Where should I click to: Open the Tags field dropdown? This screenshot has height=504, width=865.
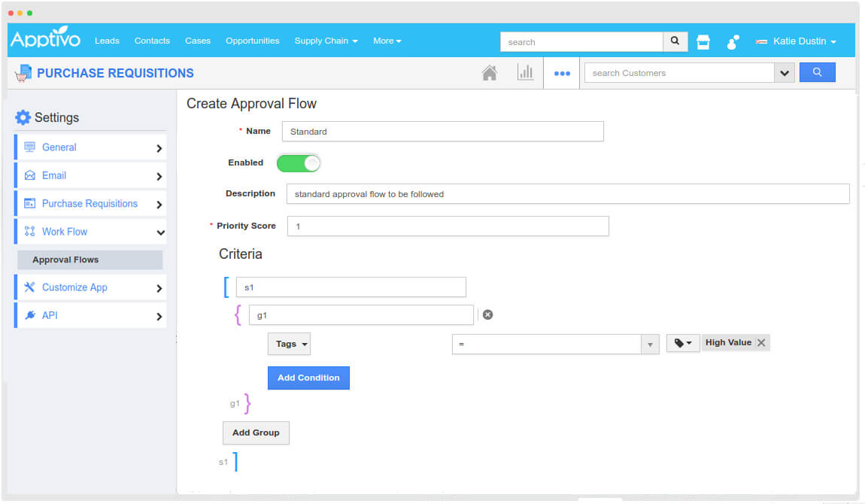pos(289,343)
